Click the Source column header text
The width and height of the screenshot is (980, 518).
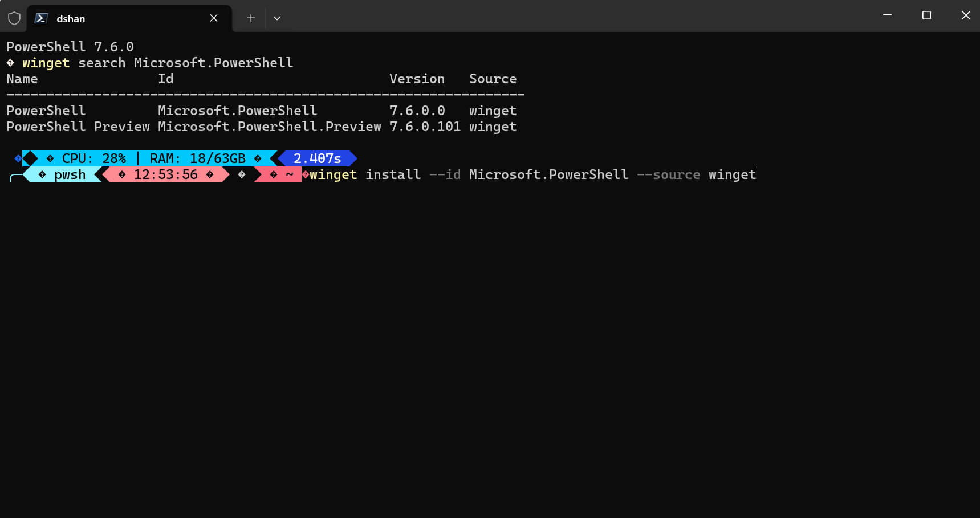point(492,79)
